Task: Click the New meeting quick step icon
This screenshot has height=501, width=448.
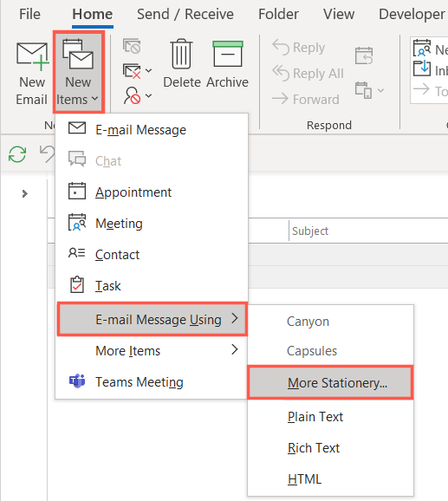Action: [x=422, y=48]
